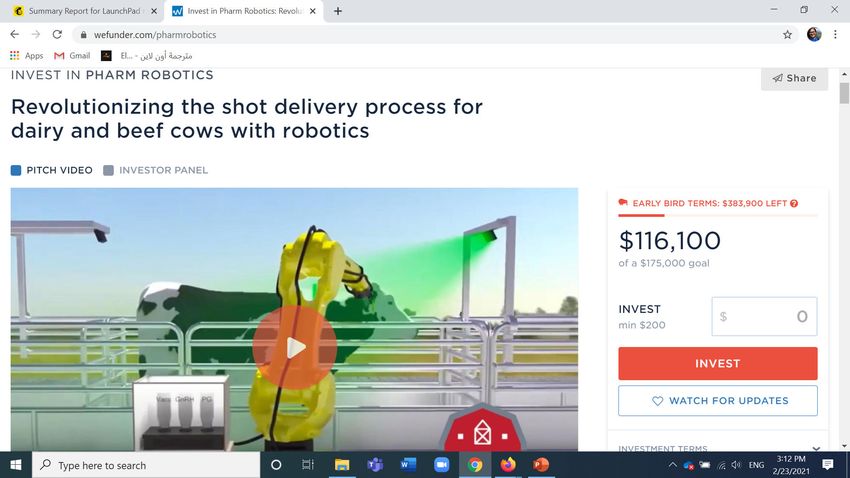The width and height of the screenshot is (850, 478).
Task: Click Watch for Updates
Action: [x=717, y=401]
